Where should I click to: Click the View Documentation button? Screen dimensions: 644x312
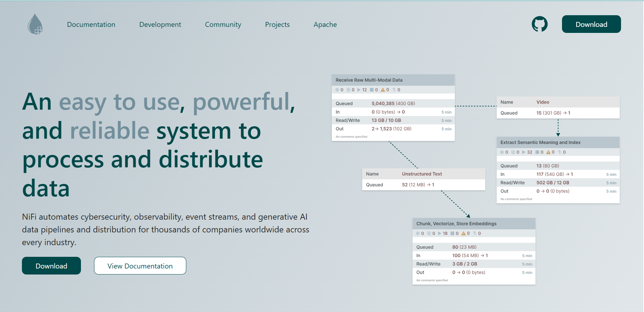coord(140,266)
